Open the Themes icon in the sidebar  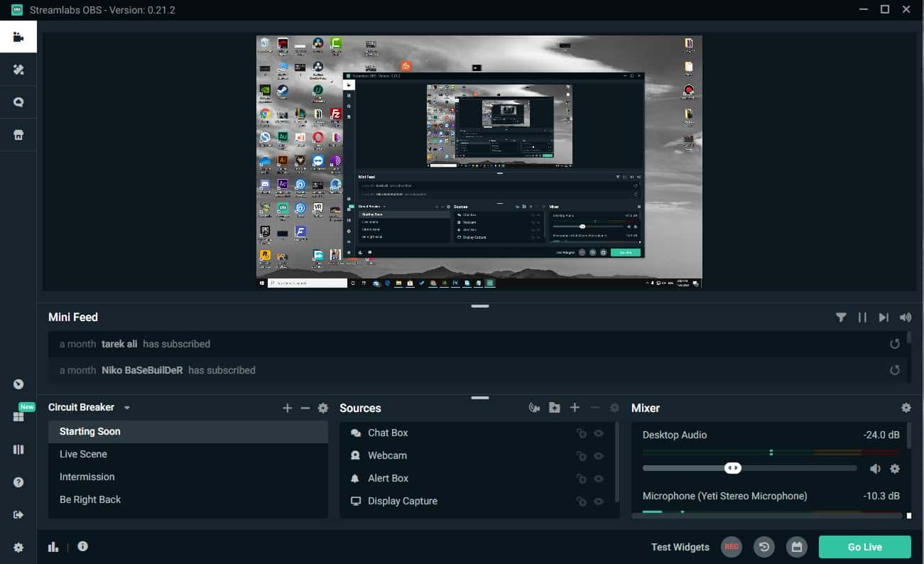tap(18, 70)
